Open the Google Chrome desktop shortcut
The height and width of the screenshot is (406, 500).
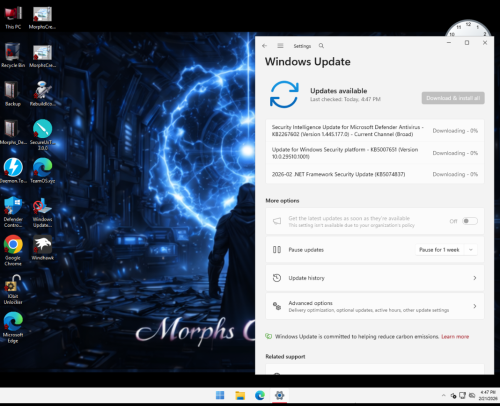click(13, 250)
